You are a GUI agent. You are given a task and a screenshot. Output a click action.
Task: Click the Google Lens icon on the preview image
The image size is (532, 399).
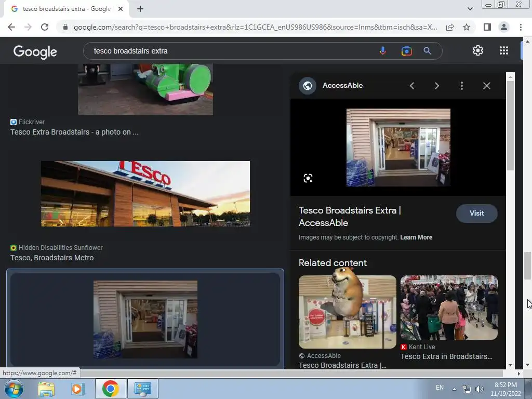coord(308,178)
